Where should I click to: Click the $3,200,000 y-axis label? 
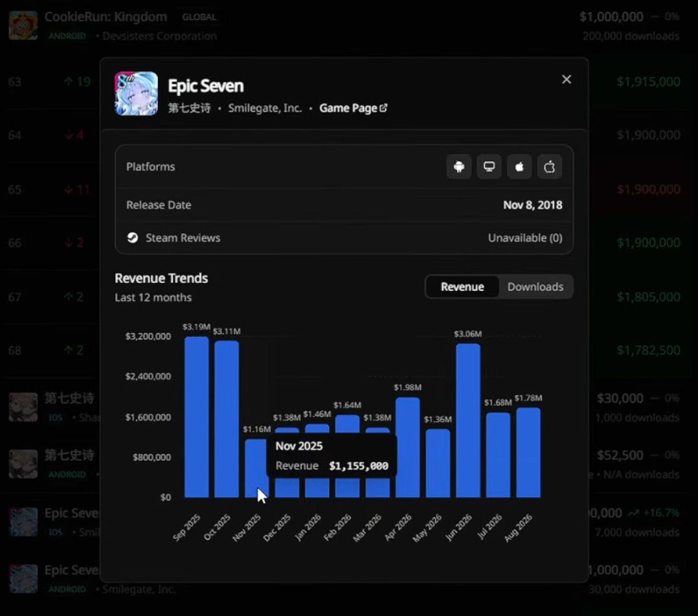click(x=148, y=336)
